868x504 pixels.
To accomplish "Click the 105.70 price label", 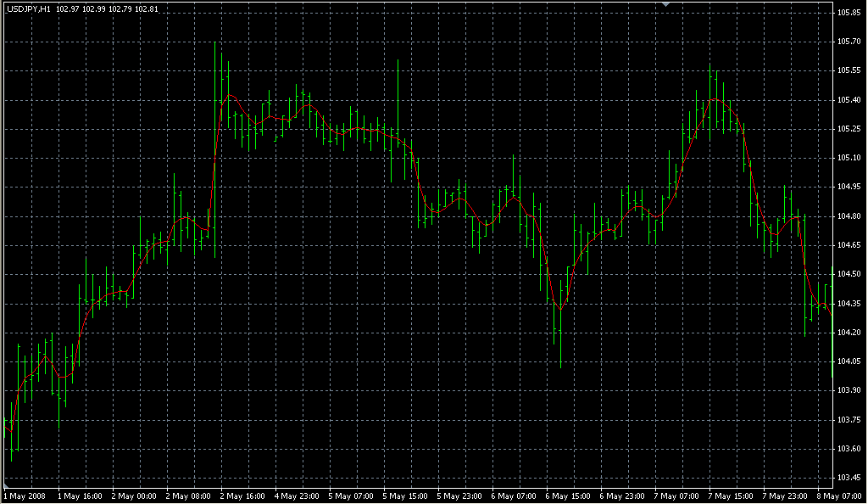I will point(849,42).
